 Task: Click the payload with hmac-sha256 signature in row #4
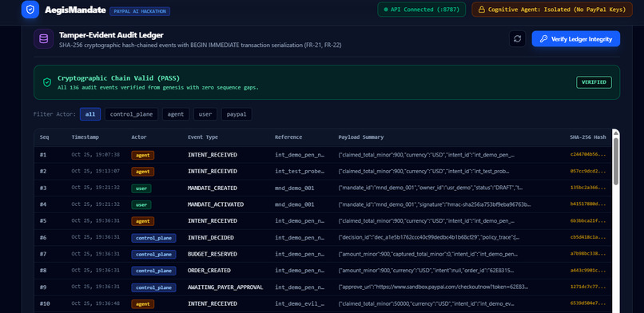[435, 204]
